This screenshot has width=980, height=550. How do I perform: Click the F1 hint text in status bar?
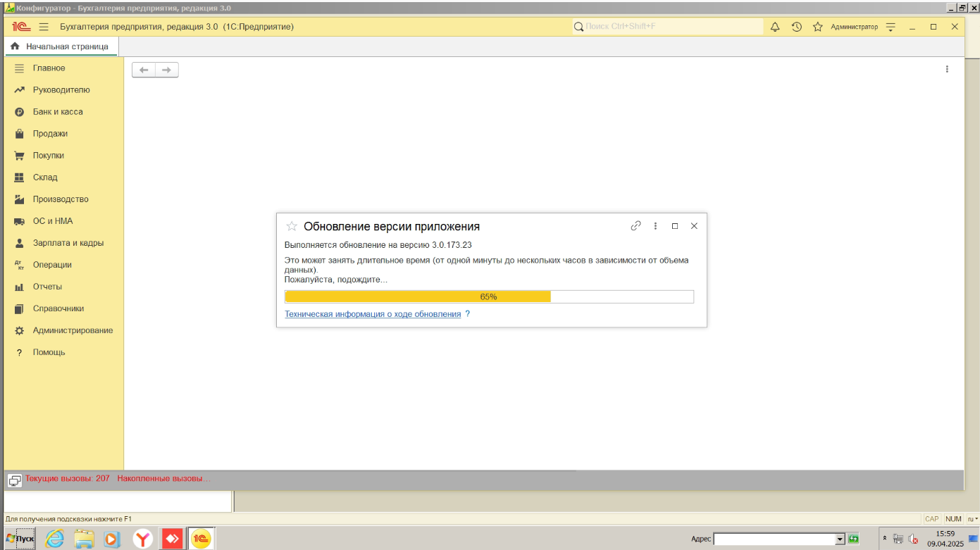[x=68, y=519]
